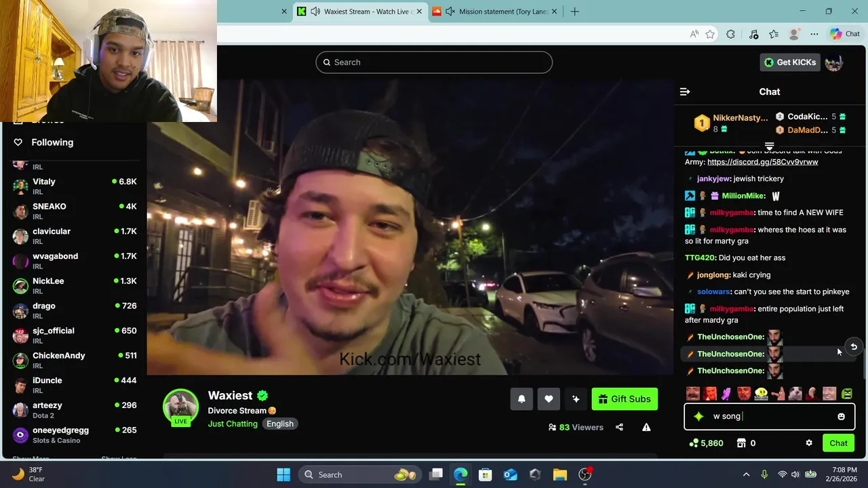868x488 pixels.
Task: Show hidden system tray icons chevron
Action: tap(746, 474)
